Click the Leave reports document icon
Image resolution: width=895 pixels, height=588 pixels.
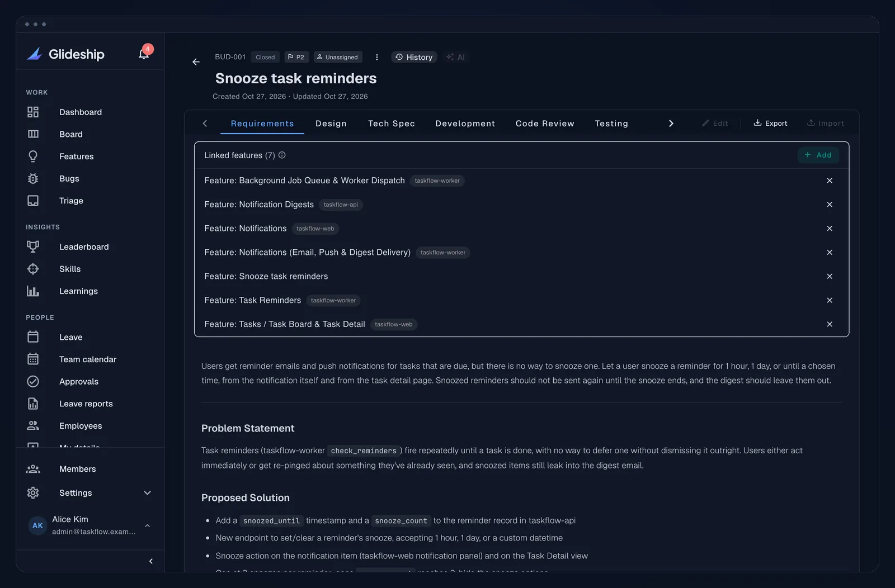point(33,404)
